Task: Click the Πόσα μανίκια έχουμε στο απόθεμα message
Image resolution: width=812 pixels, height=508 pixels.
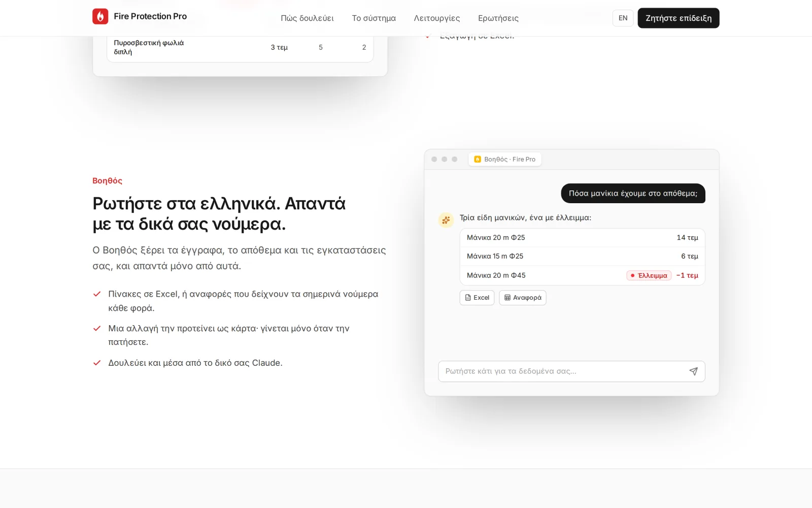Action: [633, 194]
